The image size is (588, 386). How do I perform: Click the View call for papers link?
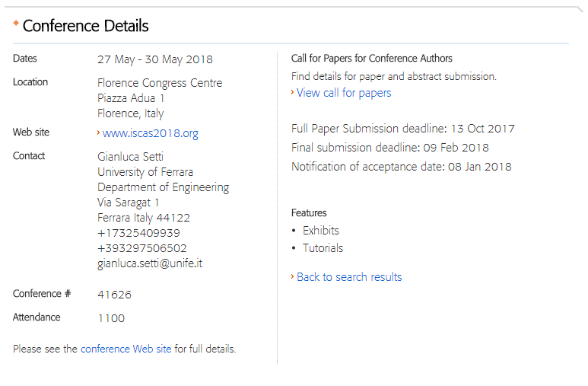click(344, 93)
